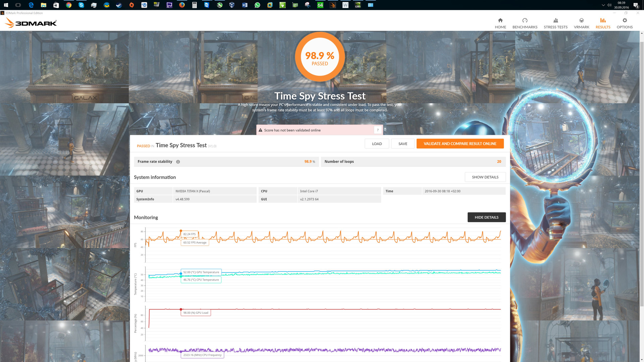Viewport: 644px width, 362px height.
Task: Open Skype from the taskbar
Action: [81, 5]
